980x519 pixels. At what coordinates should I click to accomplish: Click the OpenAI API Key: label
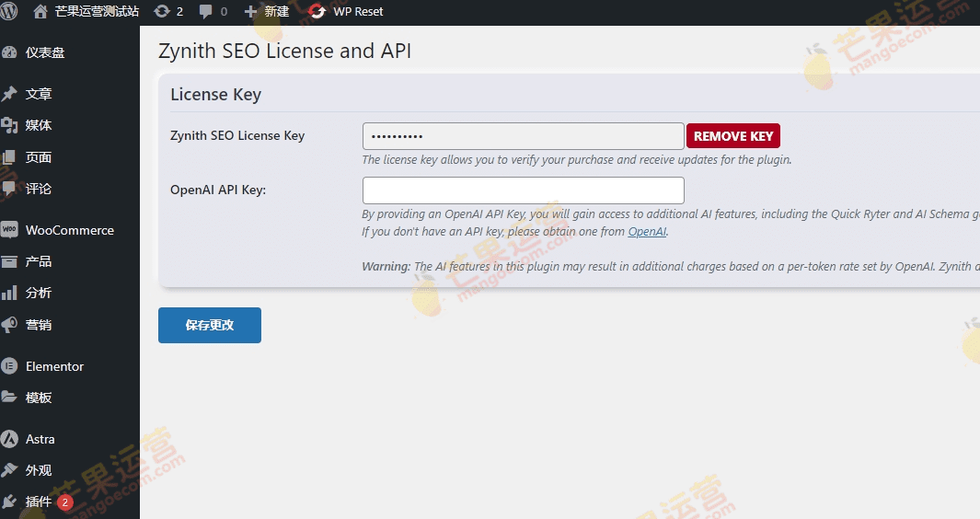(x=218, y=190)
